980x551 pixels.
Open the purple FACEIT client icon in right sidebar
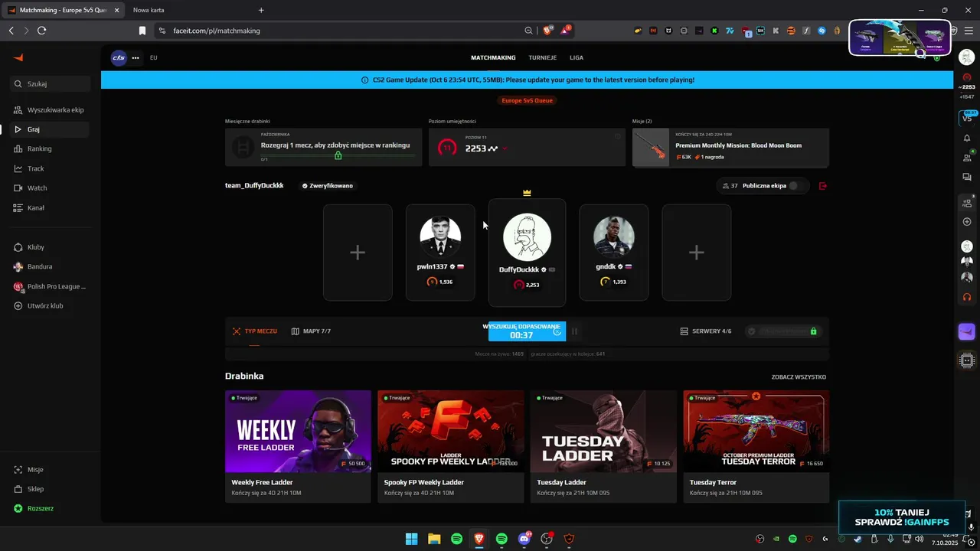(967, 332)
